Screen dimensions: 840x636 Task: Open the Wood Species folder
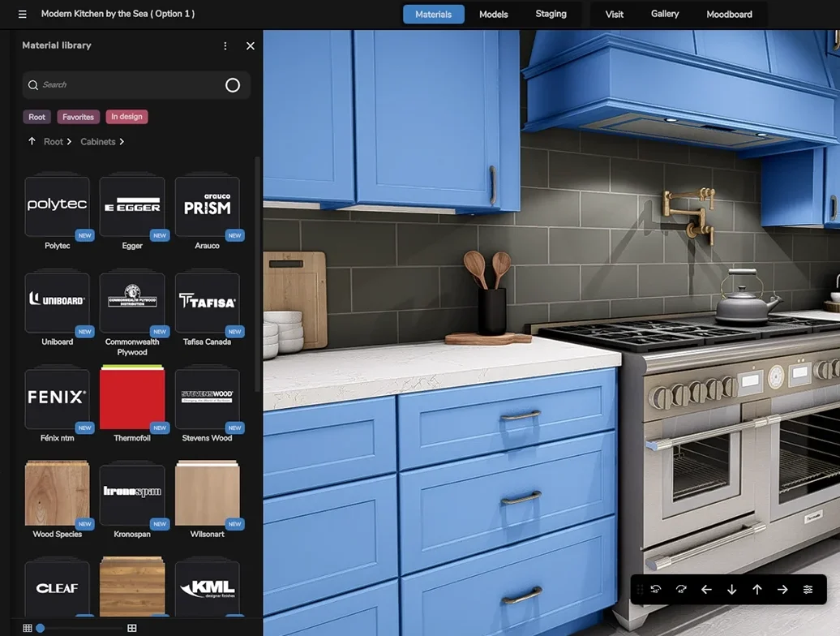click(58, 494)
